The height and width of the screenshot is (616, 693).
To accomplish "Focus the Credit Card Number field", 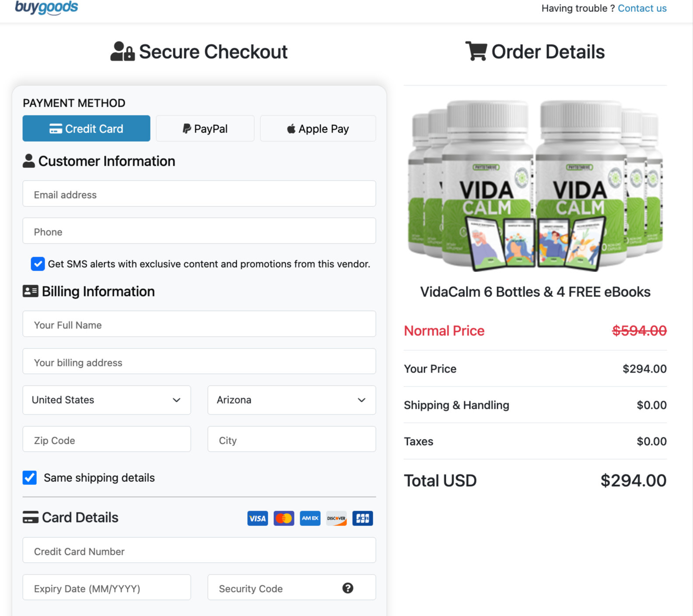I will [x=199, y=550].
